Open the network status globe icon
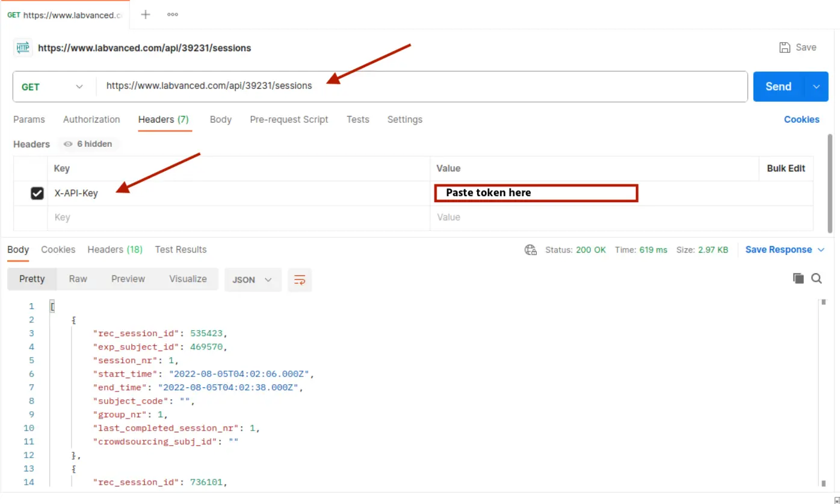Screen dimensions: 840x504 tap(530, 249)
